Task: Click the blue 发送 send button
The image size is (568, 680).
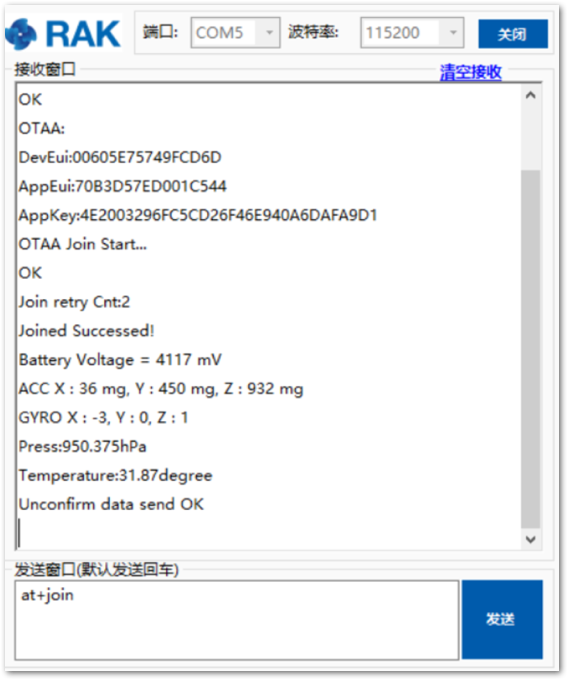Action: point(502,619)
